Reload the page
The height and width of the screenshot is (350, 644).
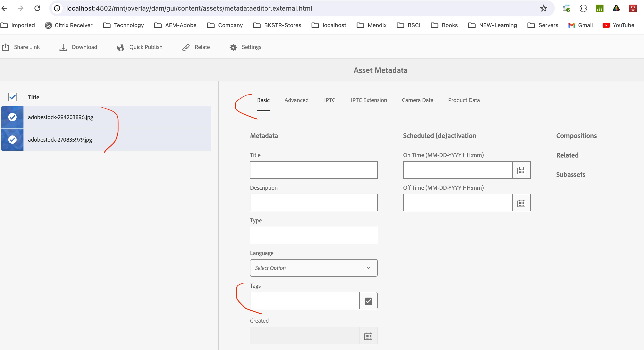37,8
